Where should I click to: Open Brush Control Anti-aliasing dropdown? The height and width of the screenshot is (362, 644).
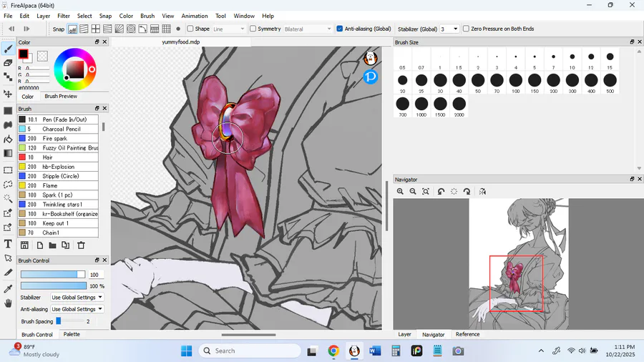(77, 310)
